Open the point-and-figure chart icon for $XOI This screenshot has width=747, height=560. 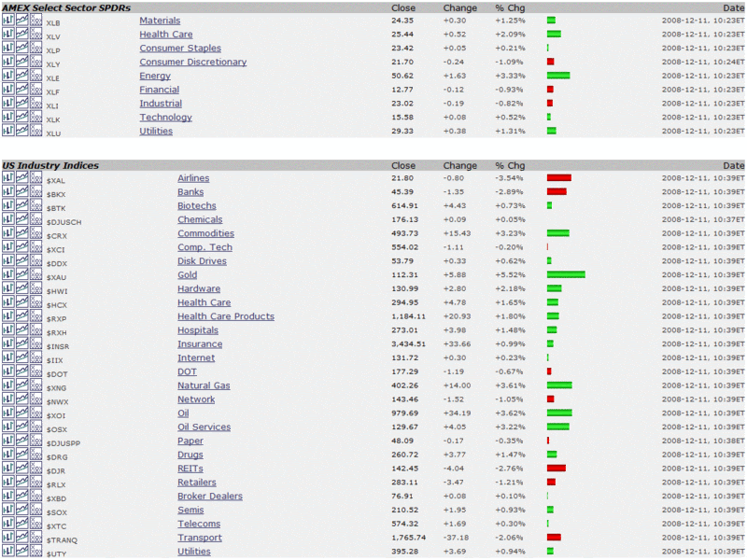click(35, 412)
